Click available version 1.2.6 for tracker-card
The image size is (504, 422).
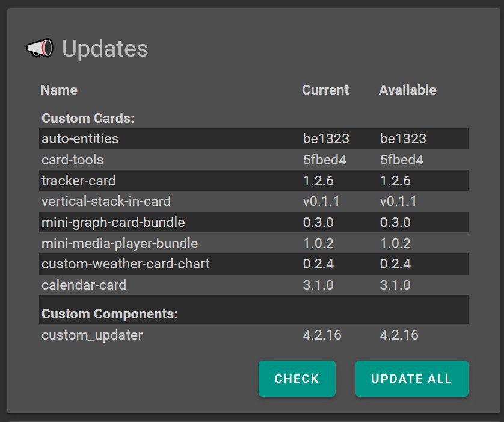[395, 181]
